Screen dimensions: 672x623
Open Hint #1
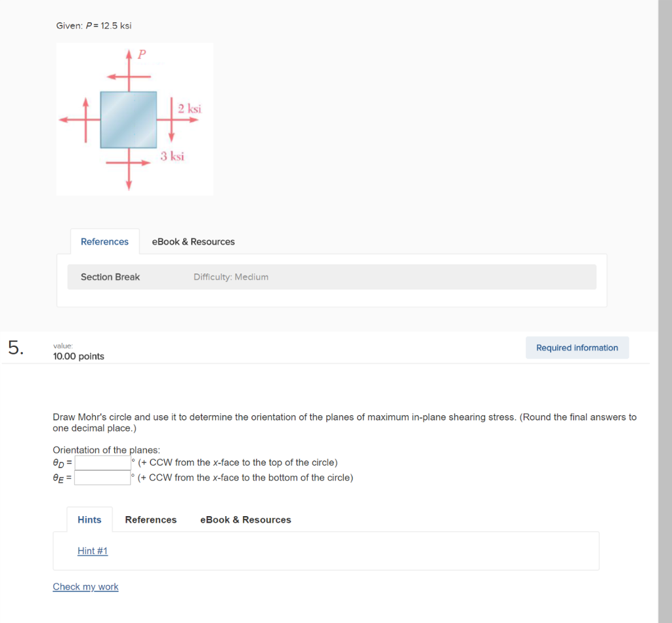(x=92, y=551)
